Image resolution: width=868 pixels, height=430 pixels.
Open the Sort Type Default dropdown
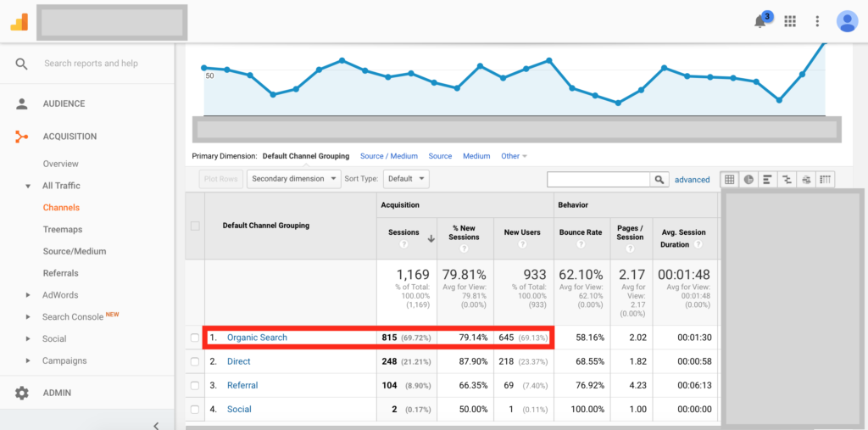coord(406,179)
